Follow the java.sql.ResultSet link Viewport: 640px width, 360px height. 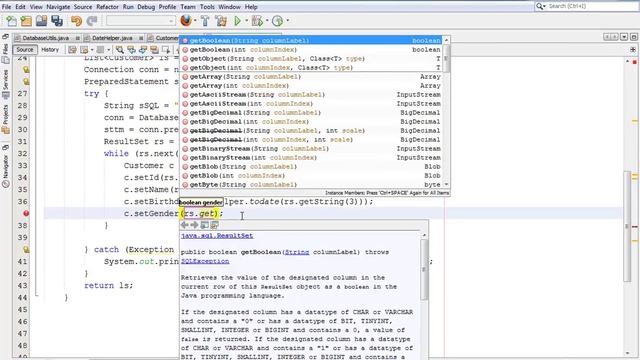pos(217,236)
